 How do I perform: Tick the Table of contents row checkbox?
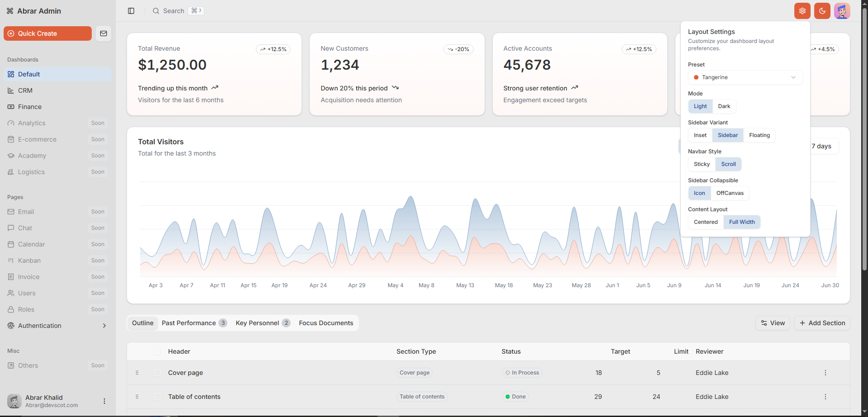point(157,397)
